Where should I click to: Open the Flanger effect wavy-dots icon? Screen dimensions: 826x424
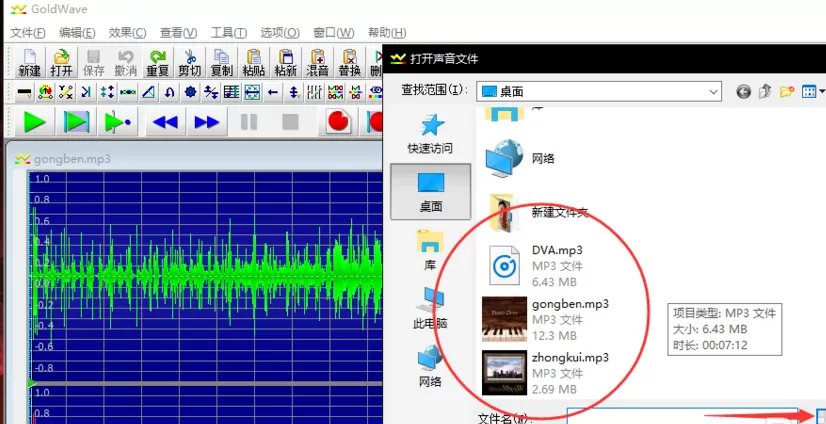(x=128, y=93)
